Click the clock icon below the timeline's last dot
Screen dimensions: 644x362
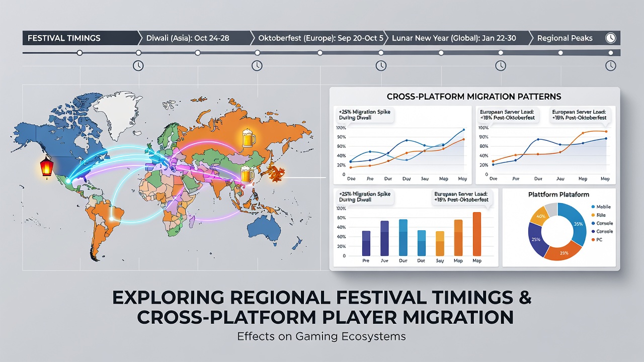click(610, 65)
